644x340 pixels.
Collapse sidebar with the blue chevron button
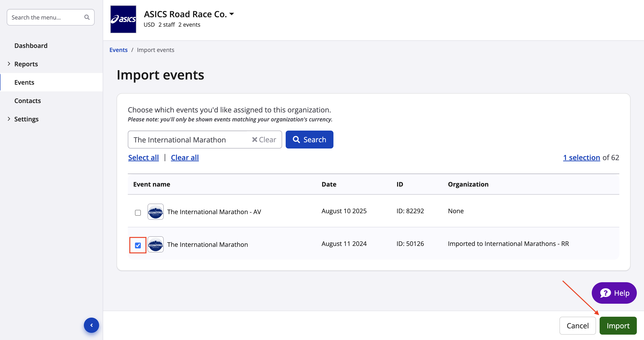tap(91, 325)
